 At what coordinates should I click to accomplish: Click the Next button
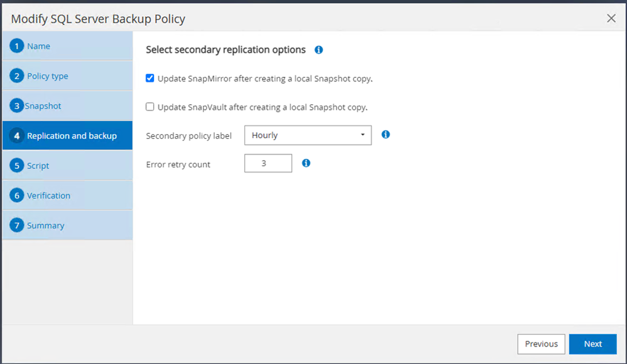(x=592, y=344)
